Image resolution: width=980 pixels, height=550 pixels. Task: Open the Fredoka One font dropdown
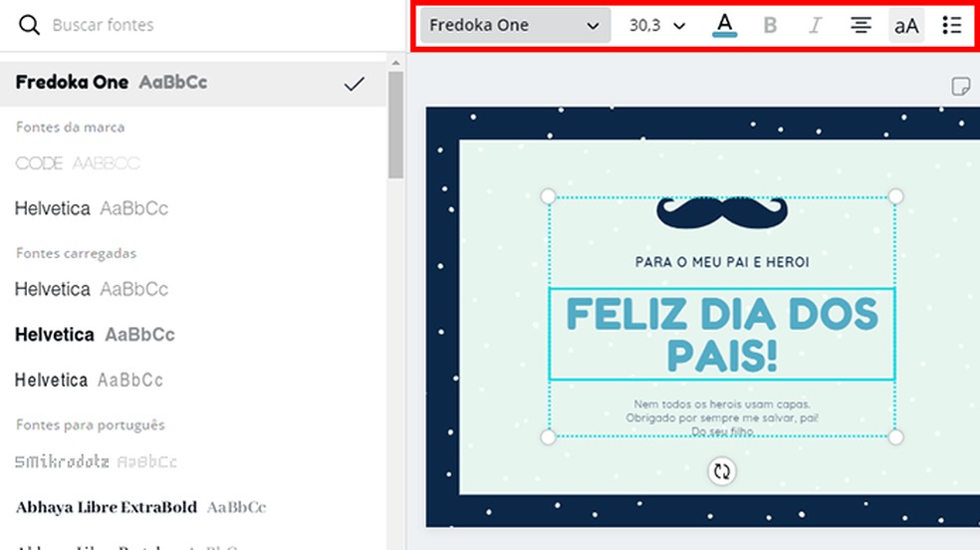[515, 25]
